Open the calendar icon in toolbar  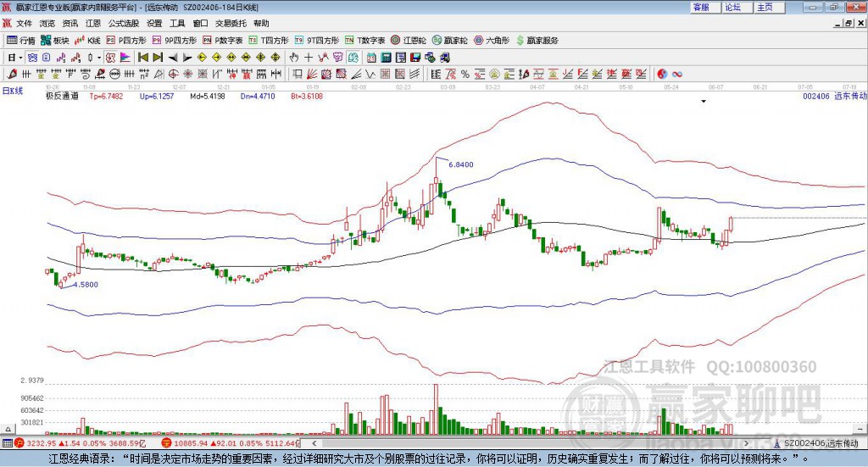(371, 57)
